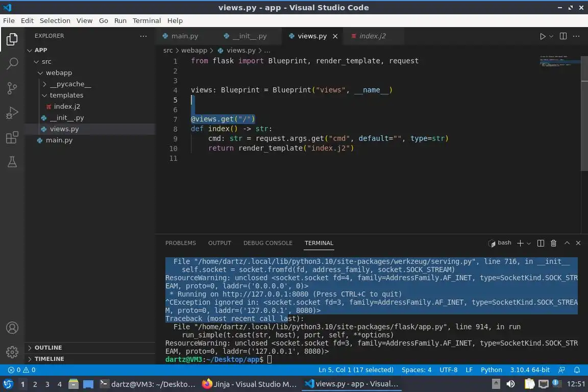Split the editor to the right
588x392 pixels.
(563, 36)
